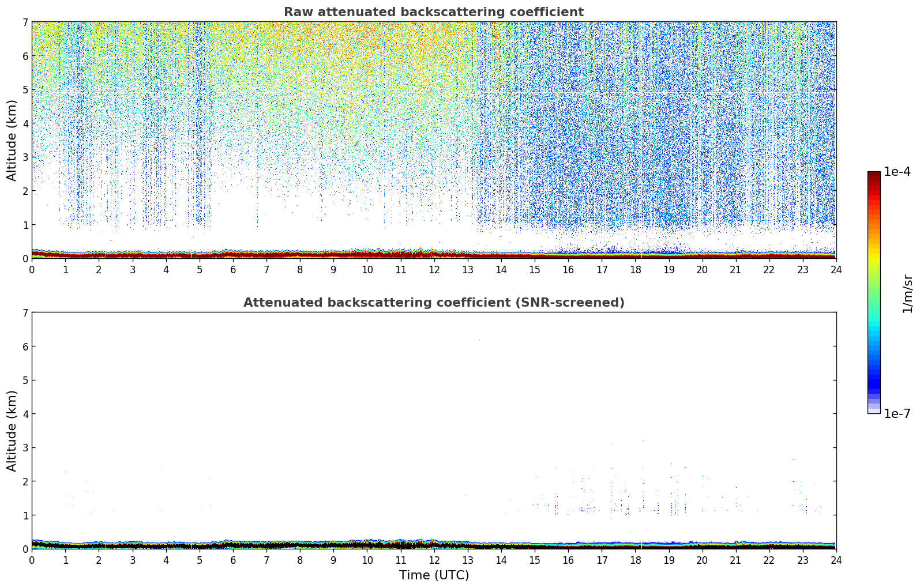Click altitude tick "7" on the raw plot
Screen dimensions: 920x588
[25, 22]
